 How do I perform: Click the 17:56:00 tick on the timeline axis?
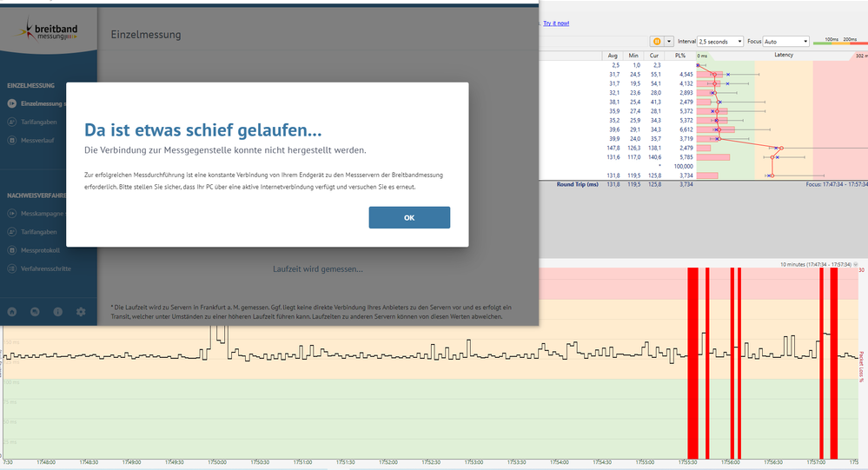(731, 462)
